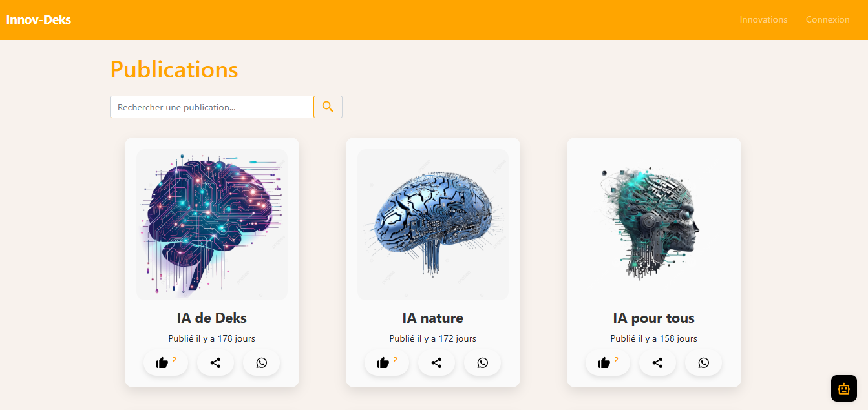Screen dimensions: 868x410
Task: Share the IA de Deks publication
Action: click(215, 363)
